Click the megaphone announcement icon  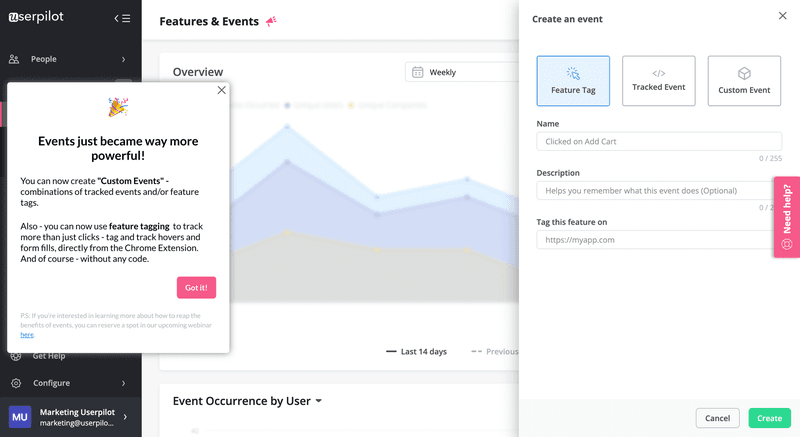(271, 21)
